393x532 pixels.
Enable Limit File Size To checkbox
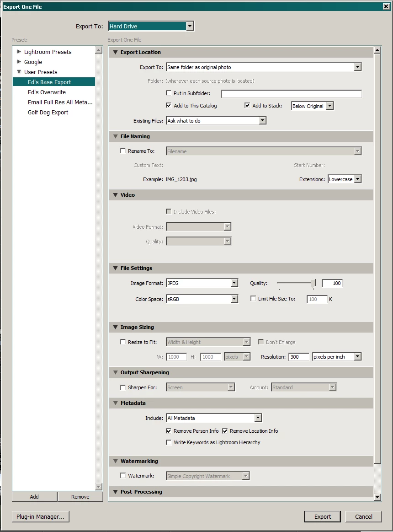click(x=253, y=299)
